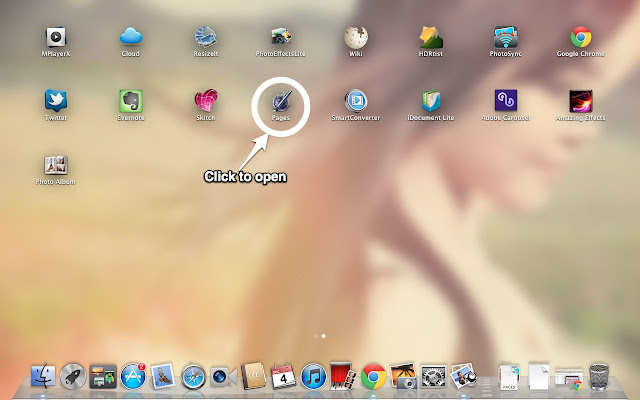640x400 pixels.
Task: Open the PhotoSync app
Action: [505, 37]
